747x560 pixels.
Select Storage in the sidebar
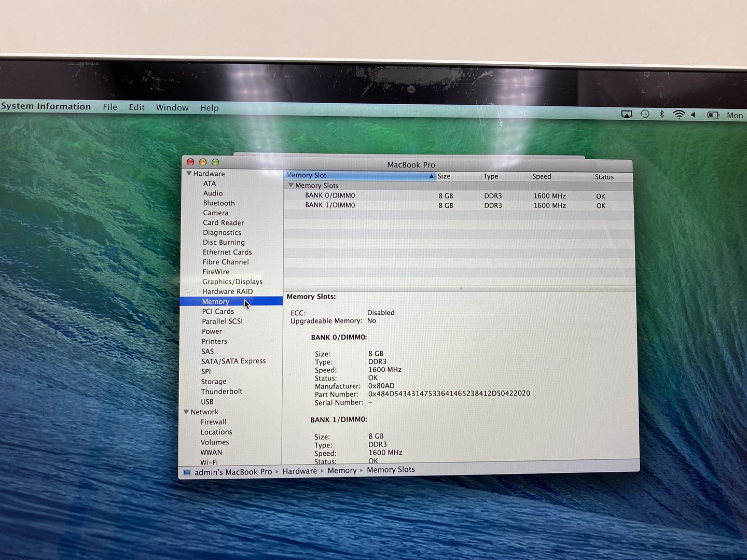pyautogui.click(x=214, y=382)
